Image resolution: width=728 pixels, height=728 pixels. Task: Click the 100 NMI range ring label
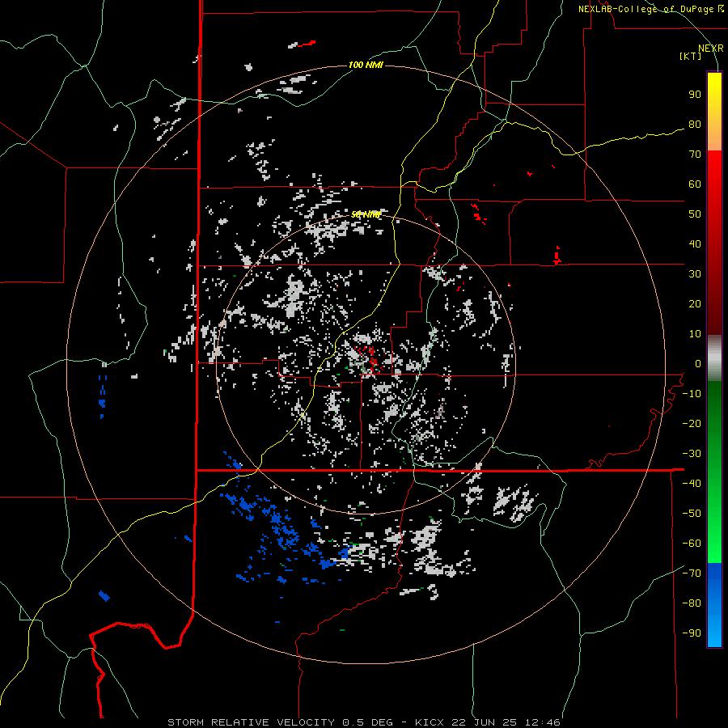[366, 65]
